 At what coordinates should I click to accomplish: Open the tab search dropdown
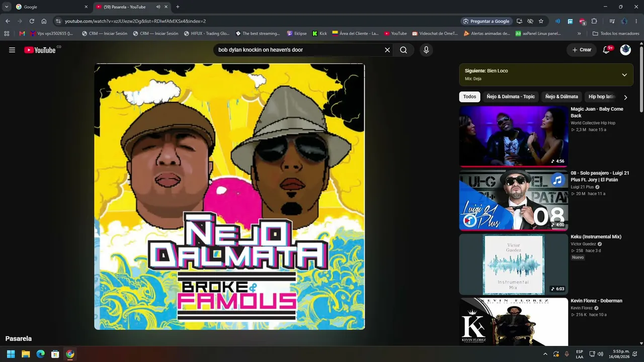tap(7, 7)
